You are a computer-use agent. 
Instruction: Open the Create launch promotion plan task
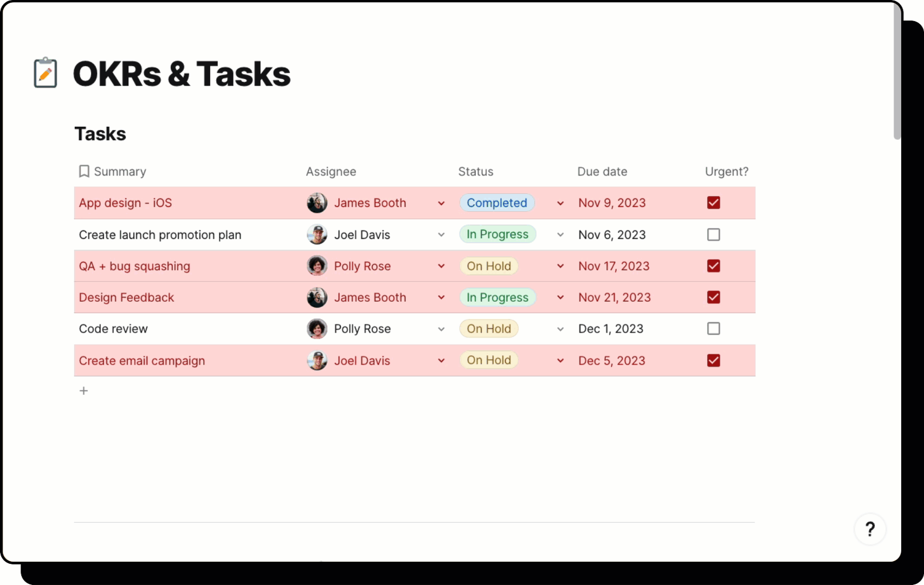160,235
